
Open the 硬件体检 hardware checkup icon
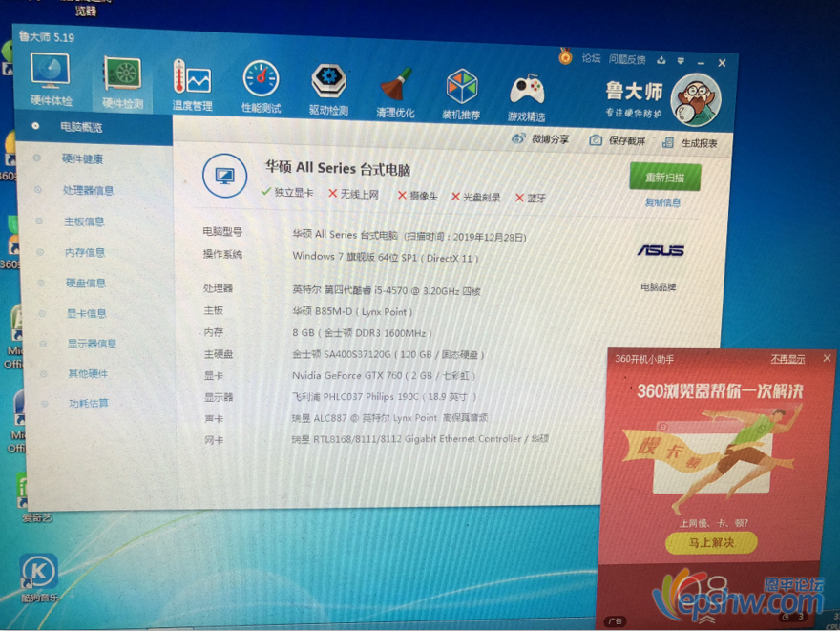[x=51, y=78]
